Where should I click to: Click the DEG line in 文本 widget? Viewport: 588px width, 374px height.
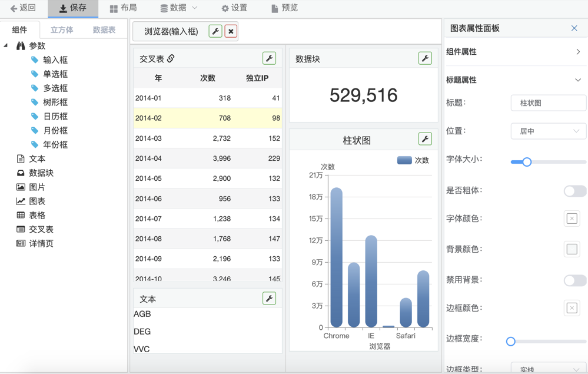pyautogui.click(x=142, y=332)
